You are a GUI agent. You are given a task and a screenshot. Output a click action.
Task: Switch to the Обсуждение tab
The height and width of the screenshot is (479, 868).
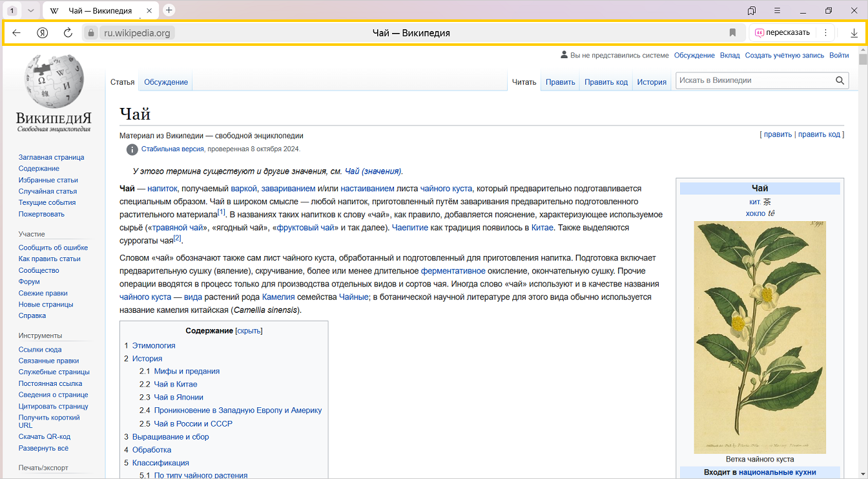166,82
